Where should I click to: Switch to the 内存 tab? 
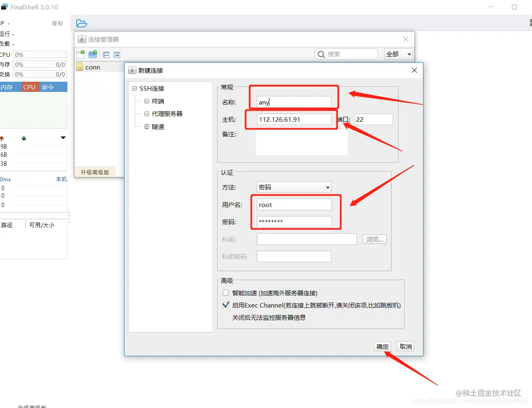10,87
